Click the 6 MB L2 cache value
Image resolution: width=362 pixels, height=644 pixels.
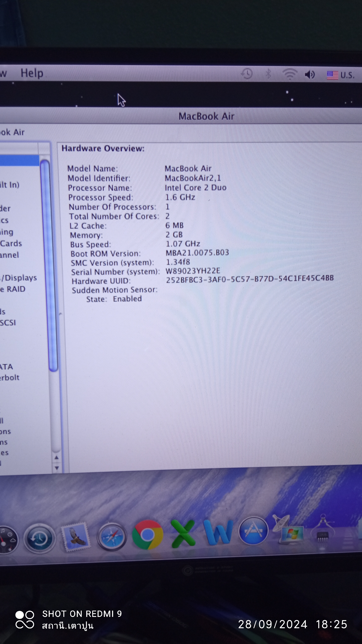click(175, 225)
